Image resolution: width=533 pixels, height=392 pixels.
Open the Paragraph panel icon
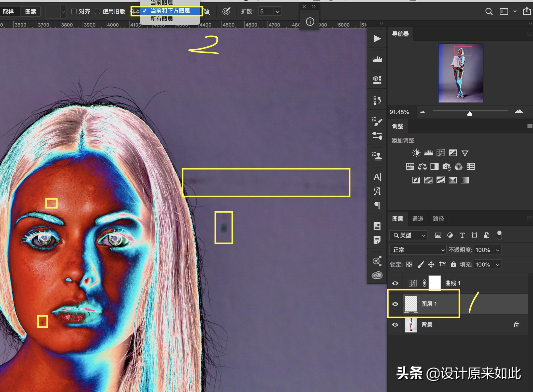pos(377,205)
